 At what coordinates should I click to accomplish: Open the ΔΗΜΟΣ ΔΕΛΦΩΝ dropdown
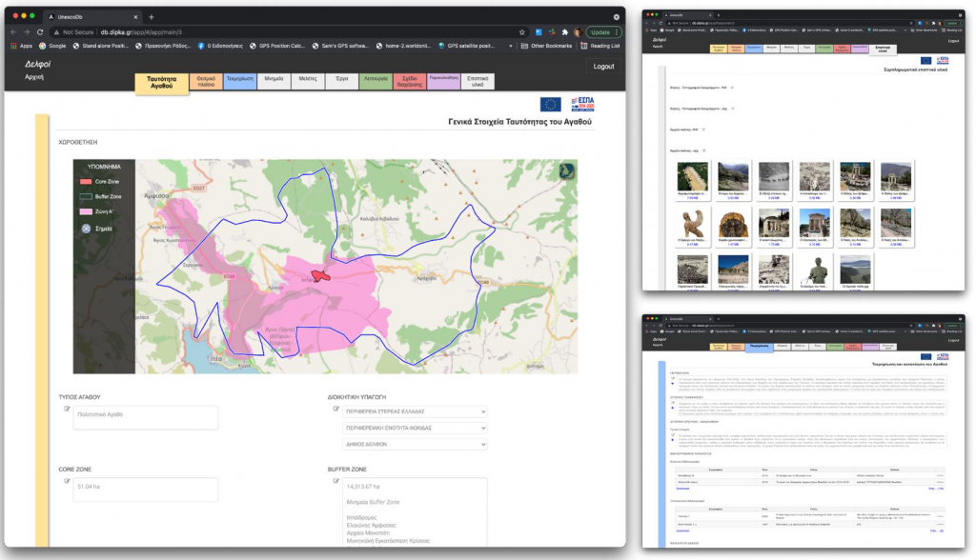point(415,444)
